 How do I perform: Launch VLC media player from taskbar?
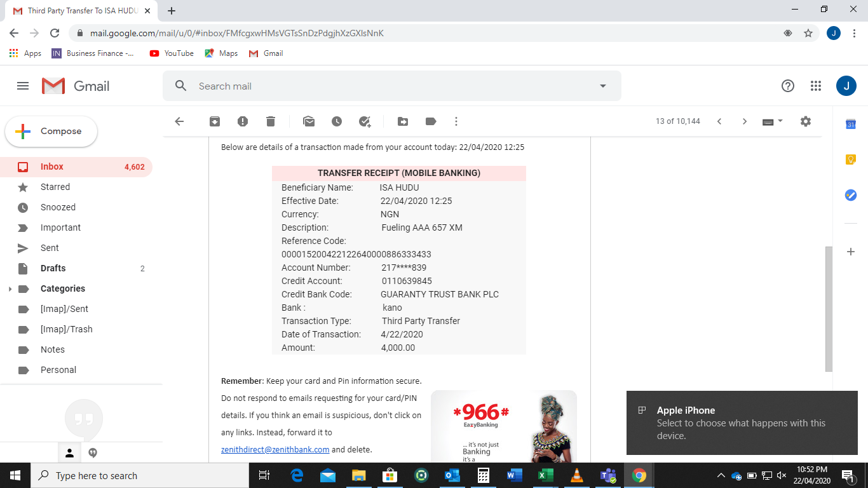click(576, 475)
